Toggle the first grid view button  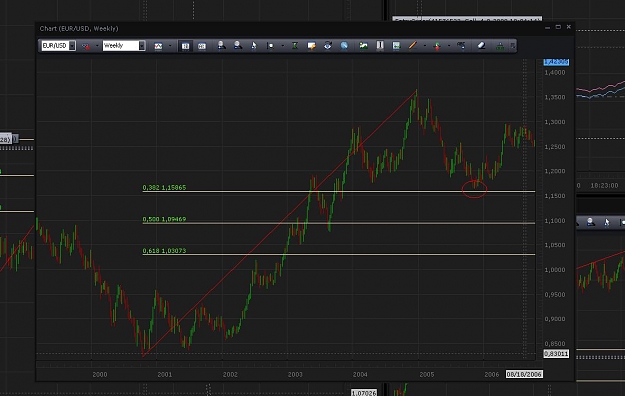coord(185,46)
